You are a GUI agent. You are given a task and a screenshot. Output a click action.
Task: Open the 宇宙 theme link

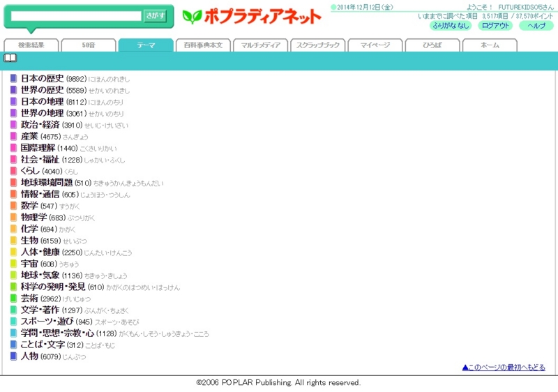pyautogui.click(x=29, y=264)
